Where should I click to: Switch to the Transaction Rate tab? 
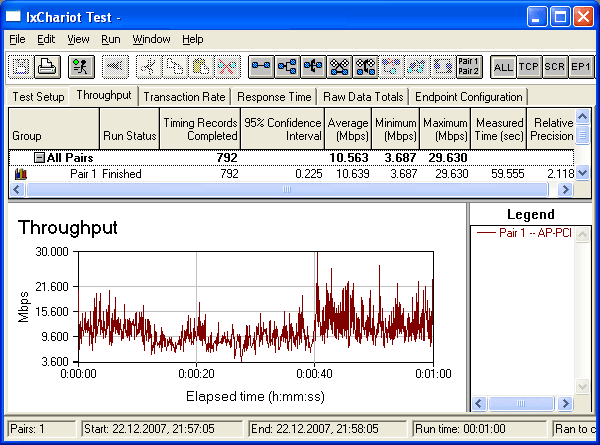click(184, 97)
